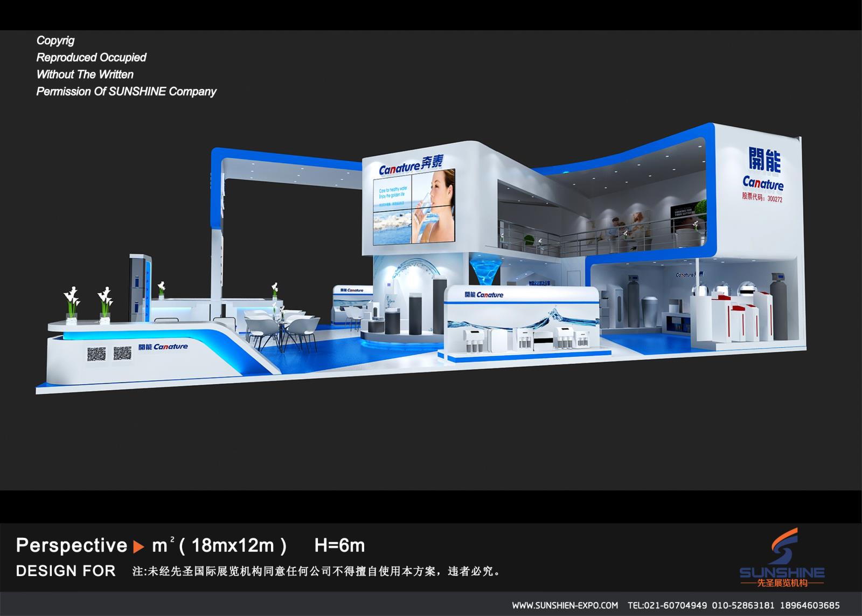
Task: Click the video wall showing a woman drinking water
Action: click(415, 206)
